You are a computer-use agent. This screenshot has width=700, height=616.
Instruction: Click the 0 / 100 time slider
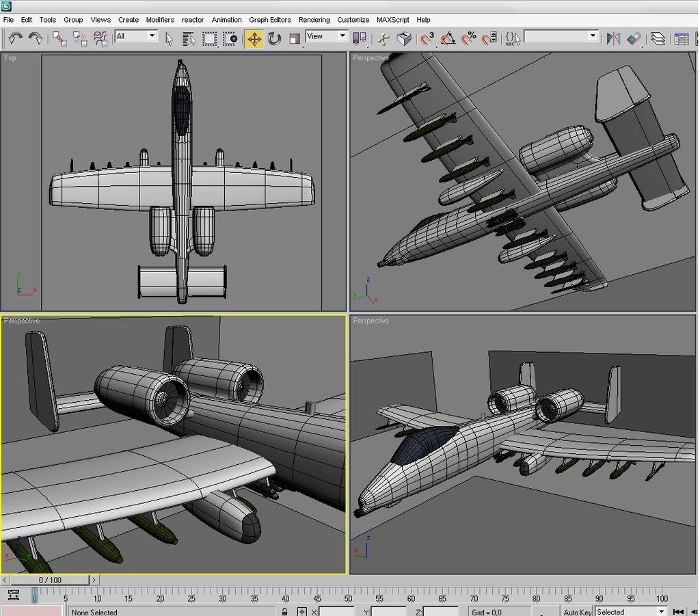50,580
